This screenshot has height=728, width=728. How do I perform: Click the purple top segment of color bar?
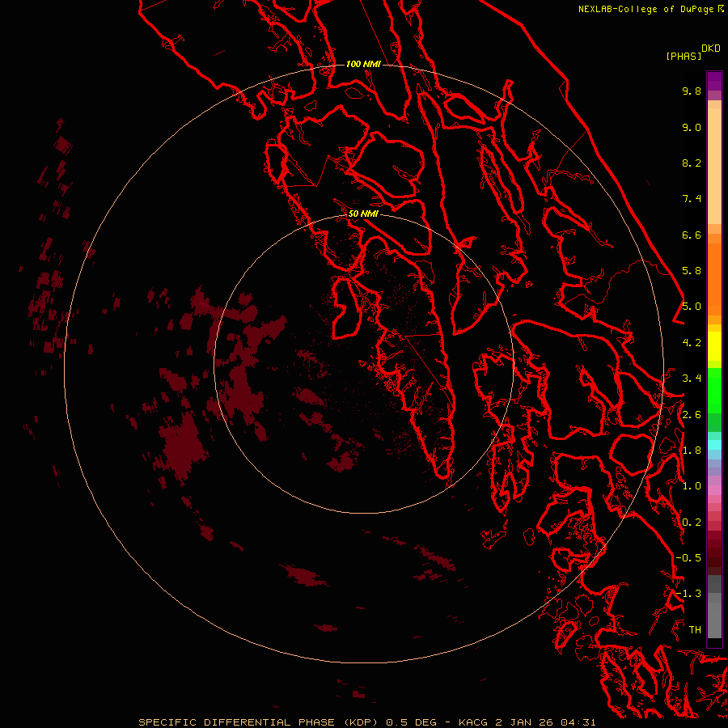coord(714,81)
